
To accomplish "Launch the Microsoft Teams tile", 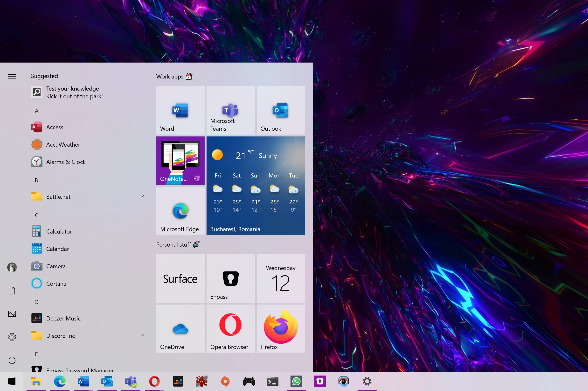I will click(230, 110).
